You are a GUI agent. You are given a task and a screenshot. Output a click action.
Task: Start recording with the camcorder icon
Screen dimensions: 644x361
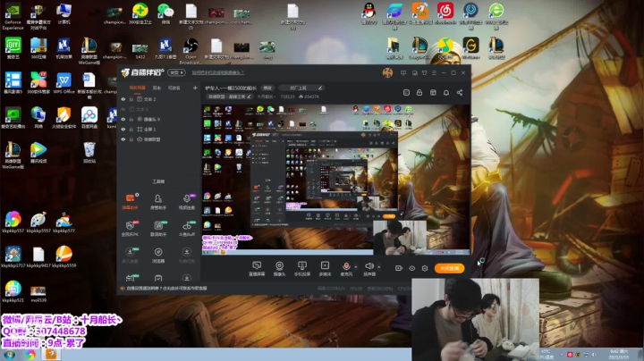tap(398, 268)
